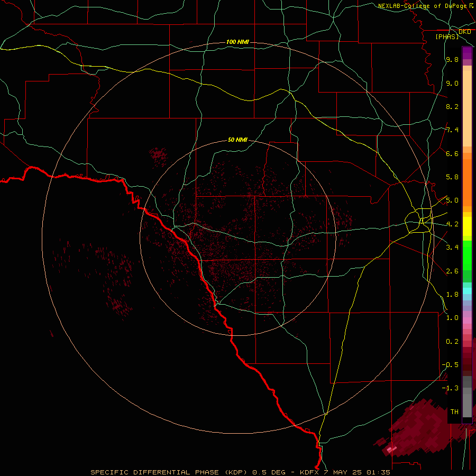Click the 4.2 value on the legend
The height and width of the screenshot is (476, 476).
point(452,224)
